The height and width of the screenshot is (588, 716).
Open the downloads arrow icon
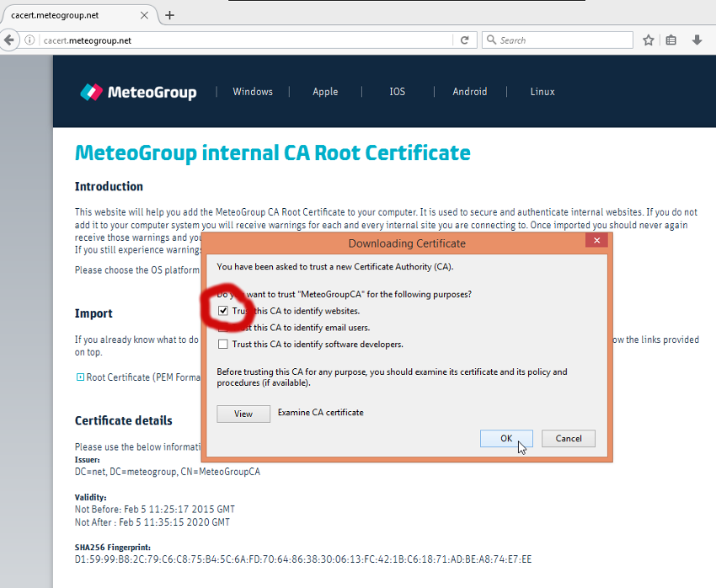[x=697, y=40]
